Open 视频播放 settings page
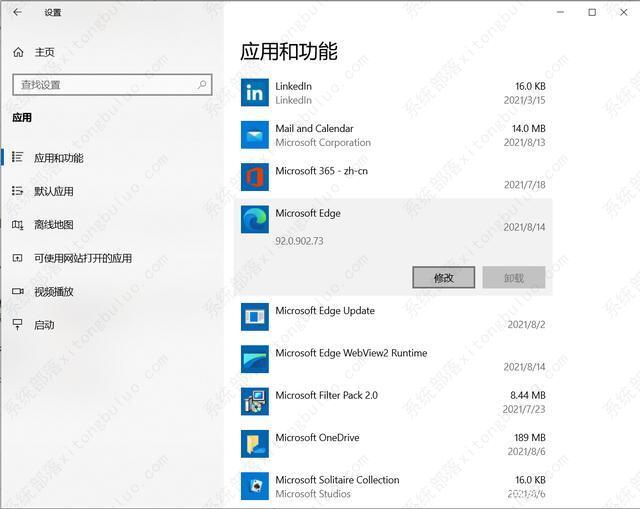 pyautogui.click(x=53, y=292)
